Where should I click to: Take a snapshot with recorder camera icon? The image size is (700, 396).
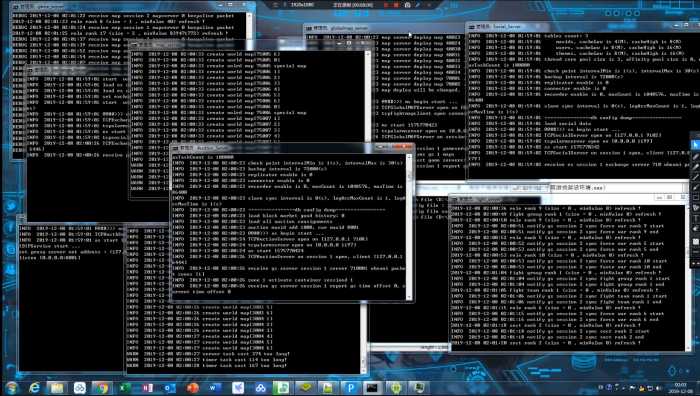(x=407, y=5)
